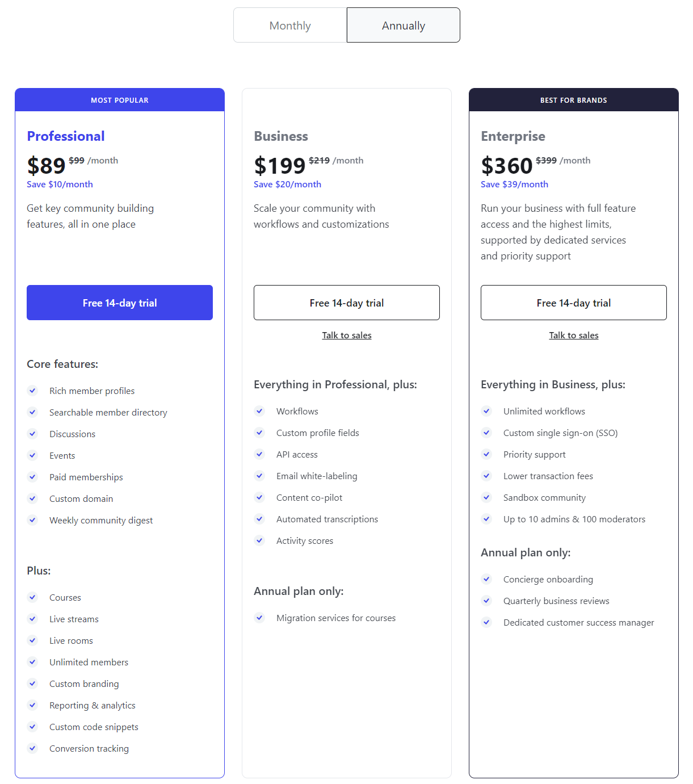Click the MOST POPULAR banner
Screen dimensions: 693x784
point(120,100)
